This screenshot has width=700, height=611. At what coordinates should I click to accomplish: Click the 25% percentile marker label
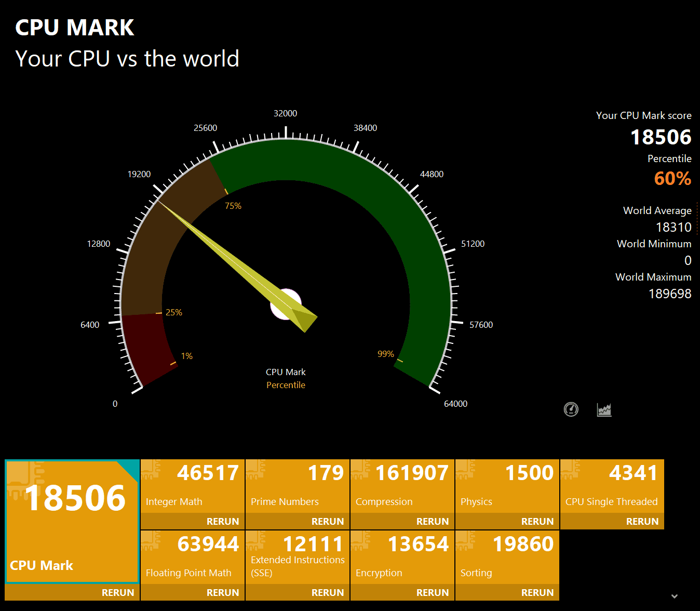174,312
